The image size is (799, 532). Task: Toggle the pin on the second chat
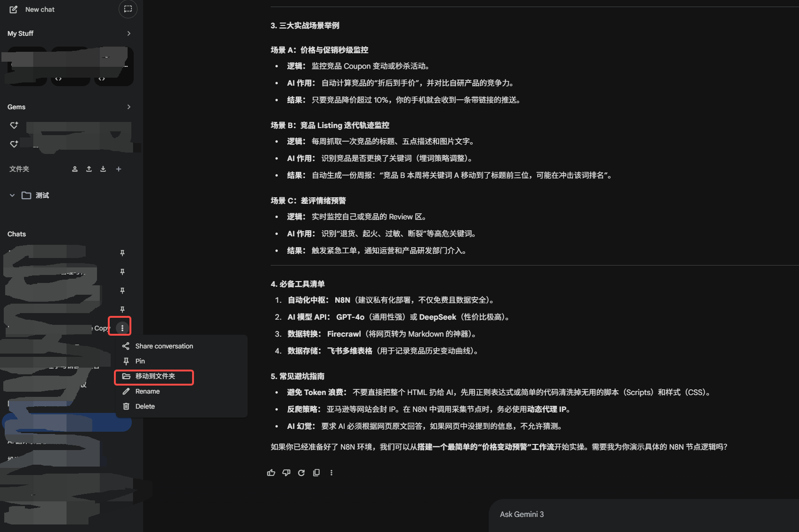122,272
